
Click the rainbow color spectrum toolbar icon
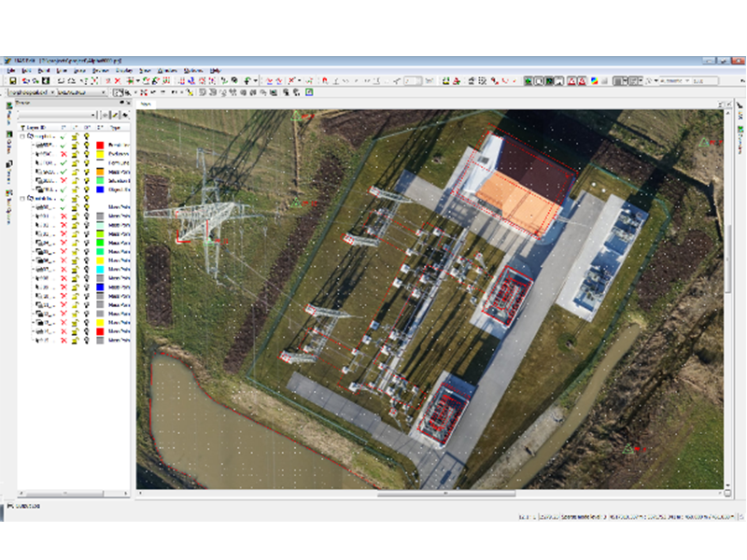(x=594, y=81)
